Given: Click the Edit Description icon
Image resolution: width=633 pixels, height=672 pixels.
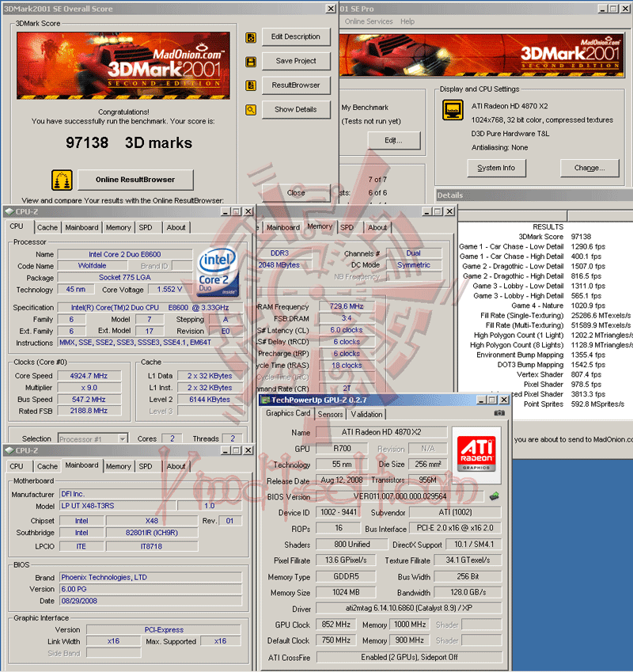Looking at the screenshot, I should [251, 38].
